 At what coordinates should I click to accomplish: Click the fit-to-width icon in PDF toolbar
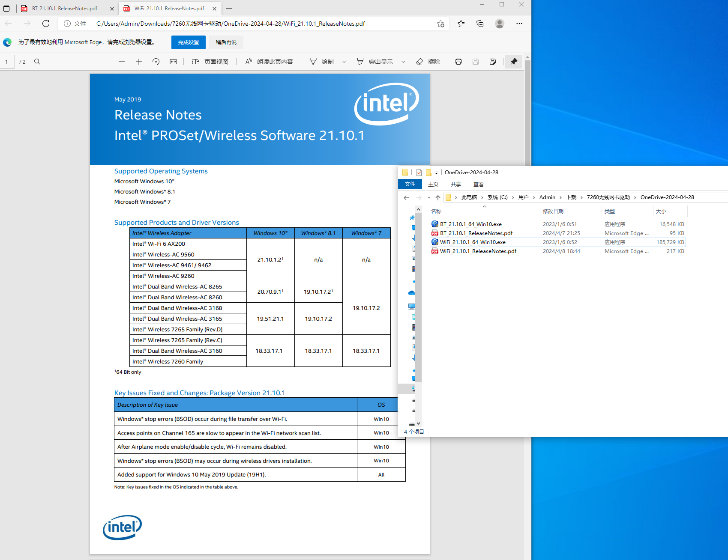(x=173, y=62)
